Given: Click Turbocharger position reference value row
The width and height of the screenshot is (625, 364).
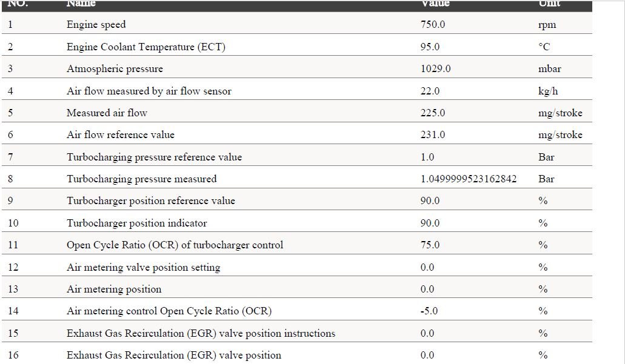Looking at the screenshot, I should point(297,200).
